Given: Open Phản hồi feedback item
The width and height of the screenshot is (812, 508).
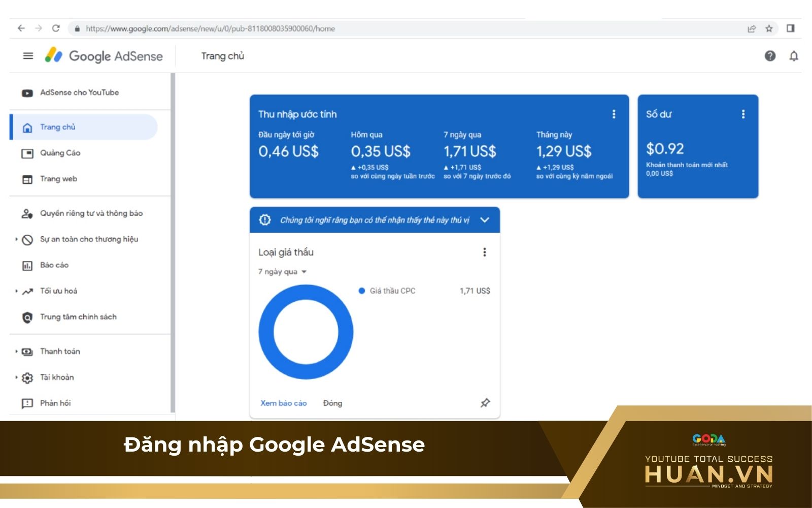Looking at the screenshot, I should click(55, 403).
